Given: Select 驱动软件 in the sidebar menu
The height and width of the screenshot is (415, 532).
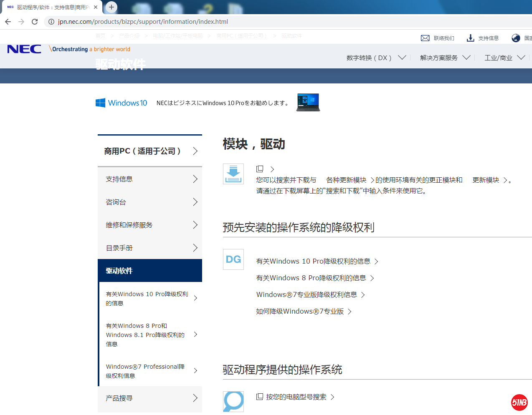Looking at the screenshot, I should point(149,271).
